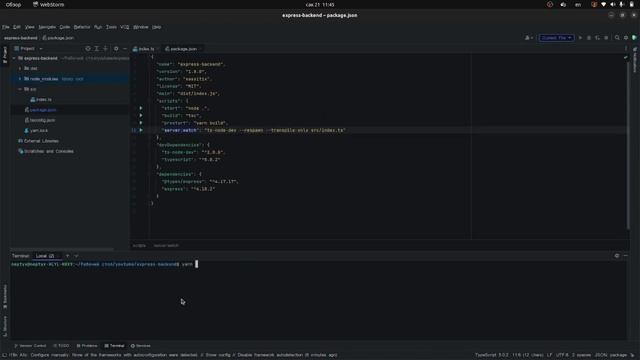Screen dimensions: 640x360
Task: Click the green JetBrains Toolbox icon
Action: 634,38
